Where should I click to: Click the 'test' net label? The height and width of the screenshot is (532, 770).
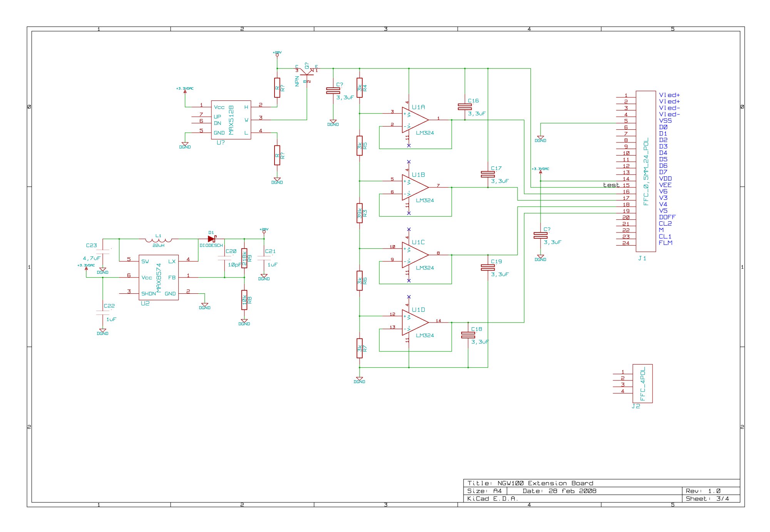(x=611, y=185)
